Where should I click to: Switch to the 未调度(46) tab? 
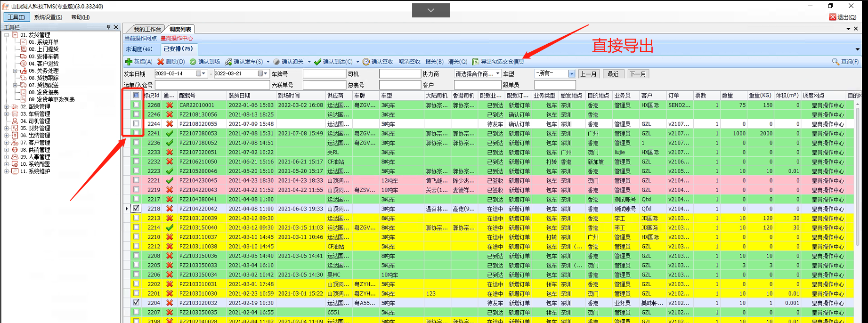(x=139, y=49)
